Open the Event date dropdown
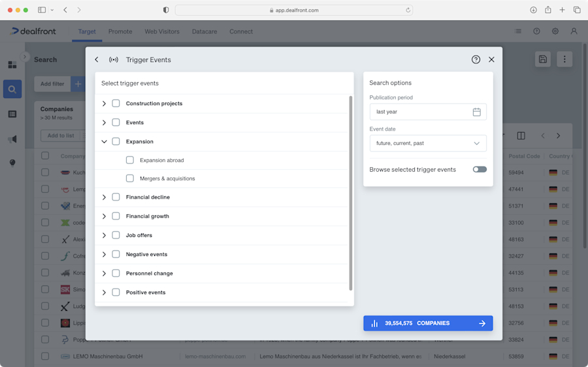The image size is (588, 367). tap(428, 143)
